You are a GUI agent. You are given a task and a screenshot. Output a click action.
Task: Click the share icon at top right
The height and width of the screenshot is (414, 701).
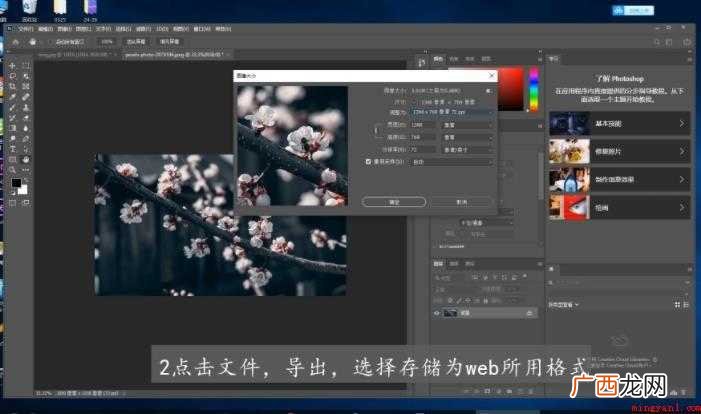pos(687,42)
